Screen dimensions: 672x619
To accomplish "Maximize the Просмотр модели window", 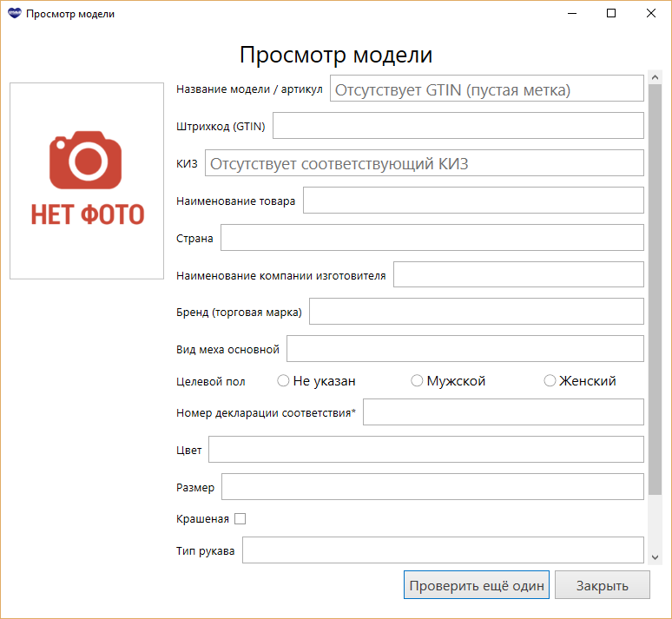I will point(611,13).
